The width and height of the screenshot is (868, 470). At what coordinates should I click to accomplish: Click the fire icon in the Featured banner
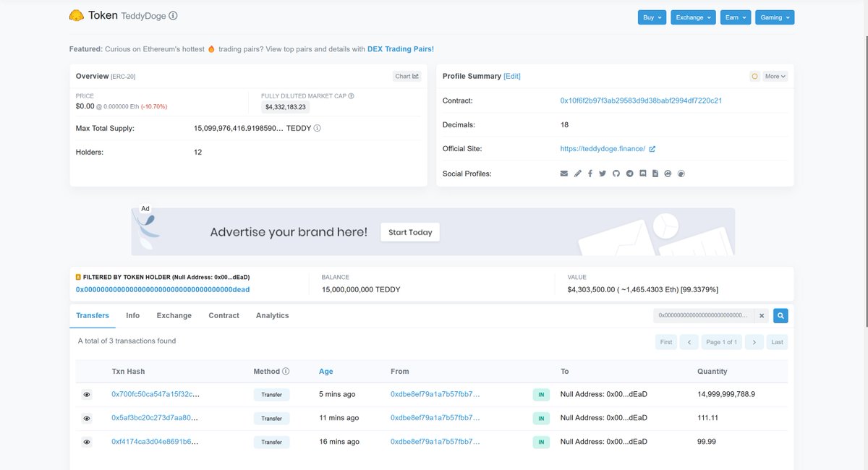pos(212,49)
